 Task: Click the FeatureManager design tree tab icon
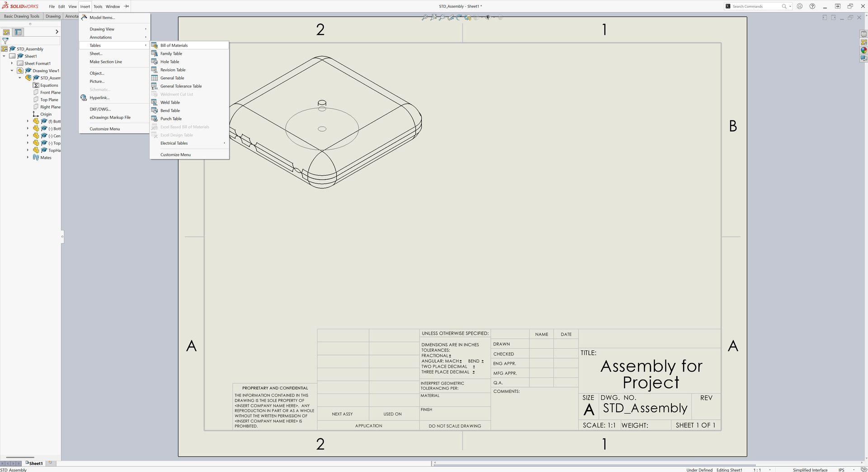pos(6,32)
